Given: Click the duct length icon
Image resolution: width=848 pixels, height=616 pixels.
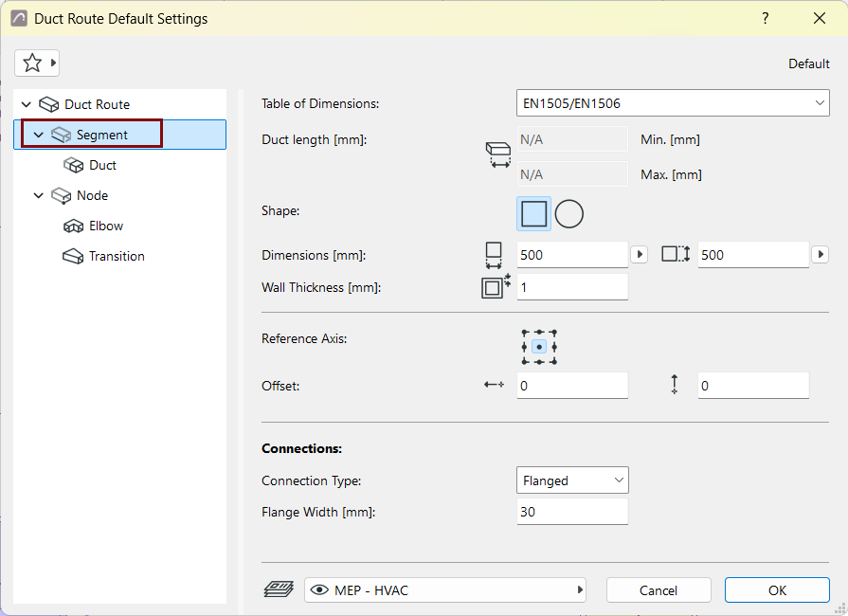Looking at the screenshot, I should [x=498, y=154].
